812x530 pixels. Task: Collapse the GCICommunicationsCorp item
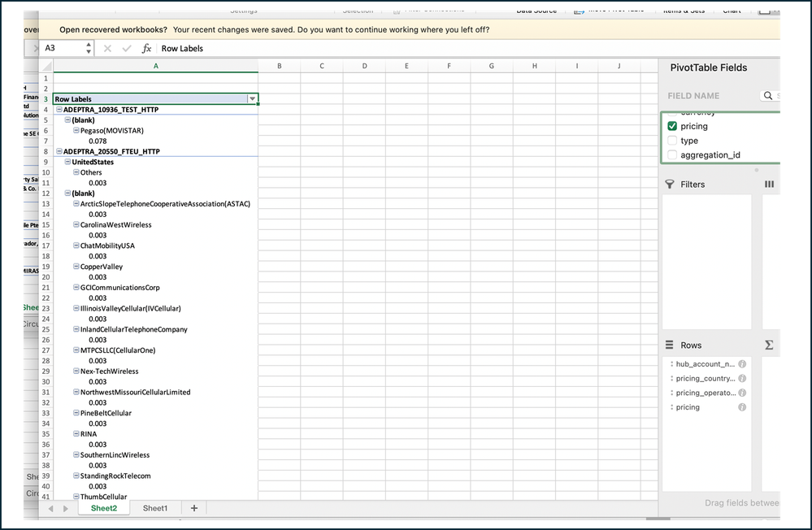pyautogui.click(x=76, y=287)
